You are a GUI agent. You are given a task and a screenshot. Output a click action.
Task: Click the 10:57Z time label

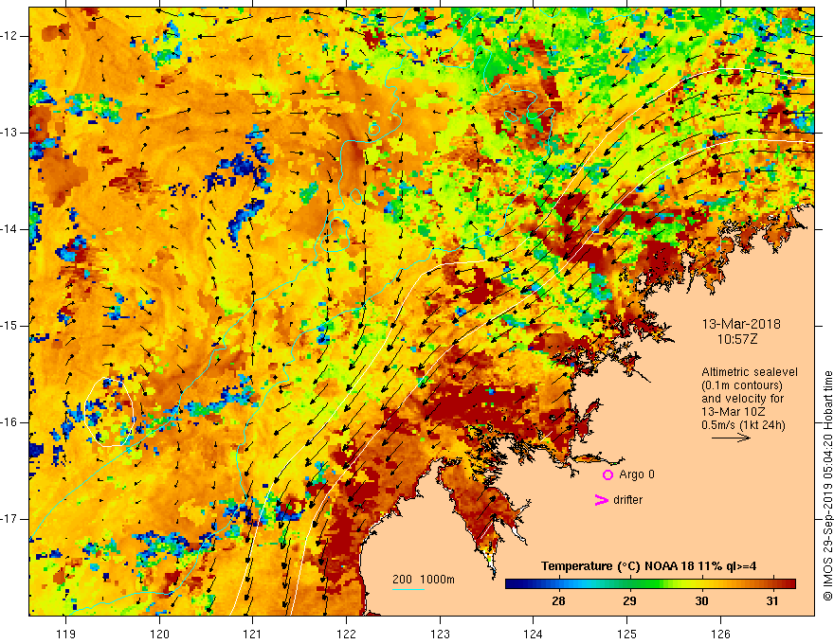click(x=736, y=339)
